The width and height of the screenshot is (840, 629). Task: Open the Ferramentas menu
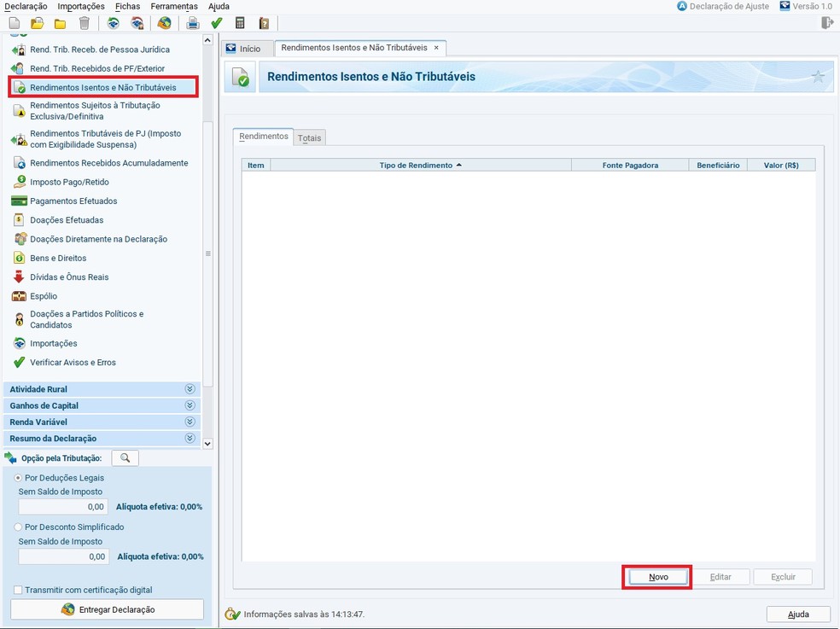click(174, 7)
